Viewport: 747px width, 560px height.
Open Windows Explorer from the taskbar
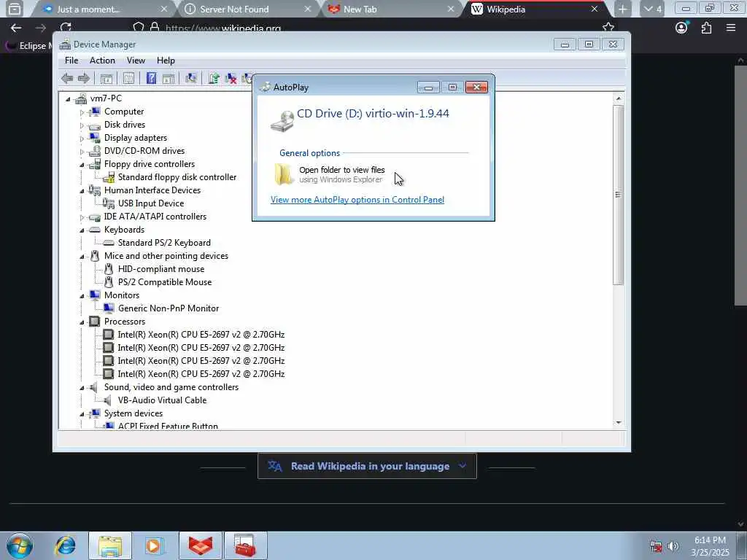click(x=110, y=545)
